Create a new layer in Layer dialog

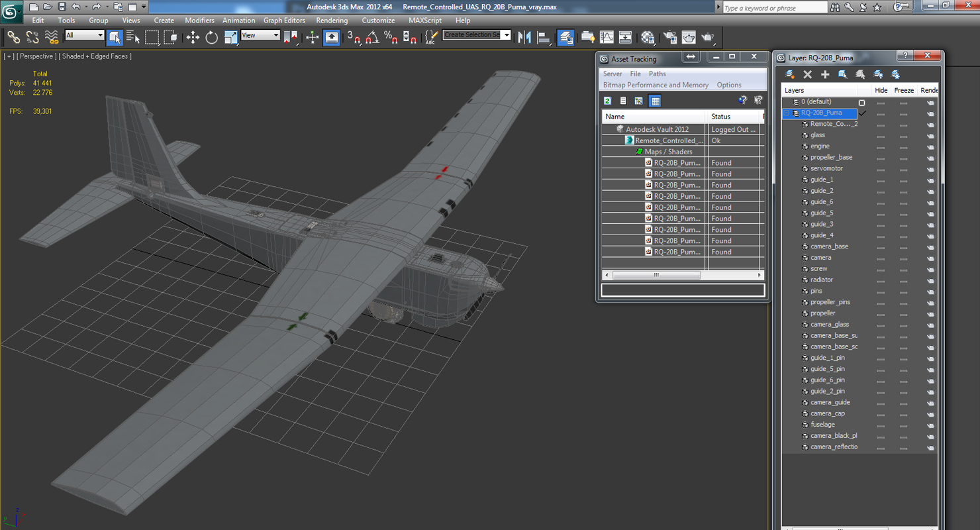790,75
